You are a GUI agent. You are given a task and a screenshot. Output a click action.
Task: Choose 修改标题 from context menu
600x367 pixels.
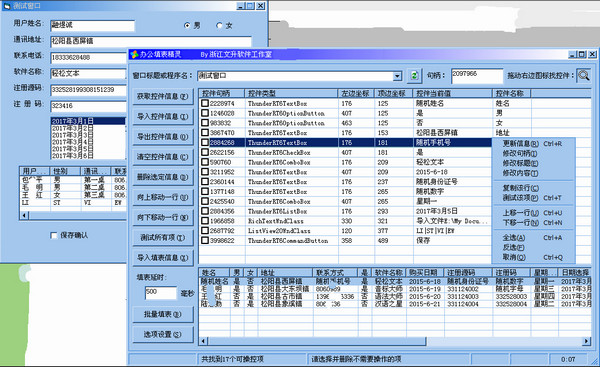(x=533, y=163)
